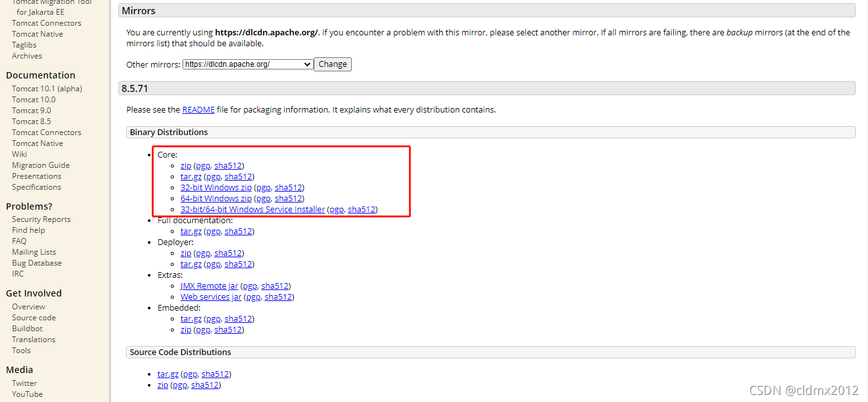Download the Embedded tar.gz

[x=191, y=319]
